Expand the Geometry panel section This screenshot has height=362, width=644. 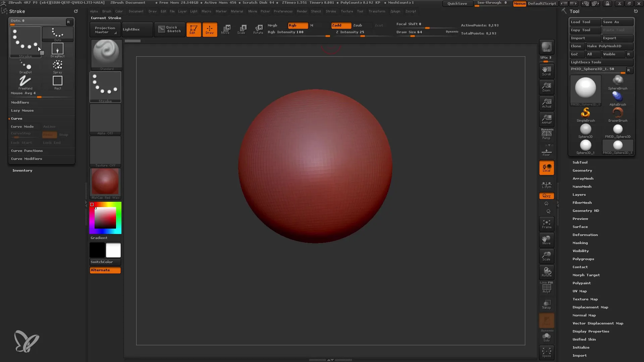582,170
